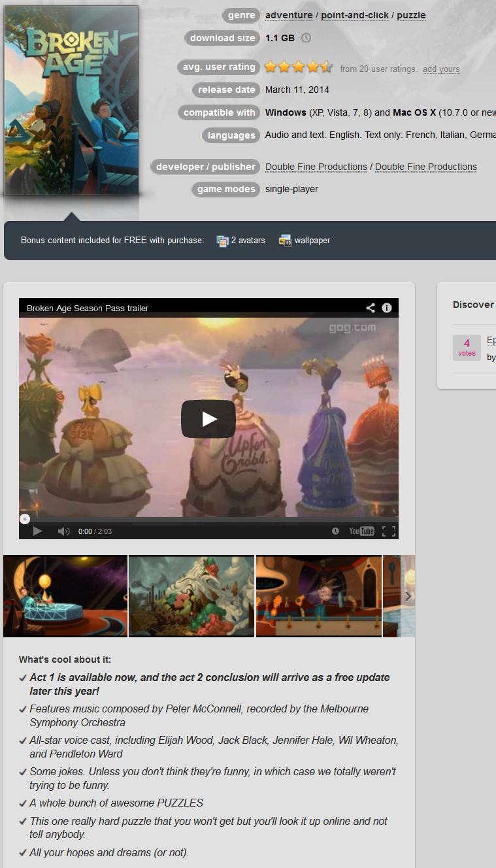Click the 'What's cool about it:' heading
This screenshot has height=868, width=496.
(x=65, y=659)
